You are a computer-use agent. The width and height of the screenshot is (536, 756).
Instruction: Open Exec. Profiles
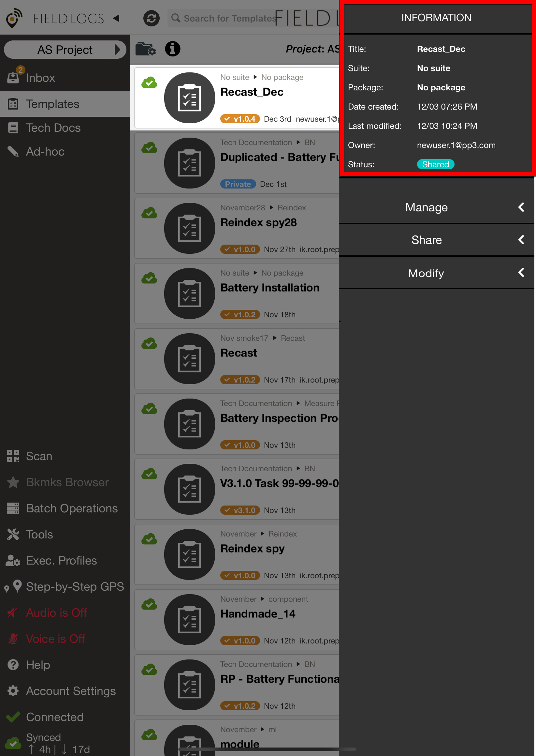[x=61, y=560]
